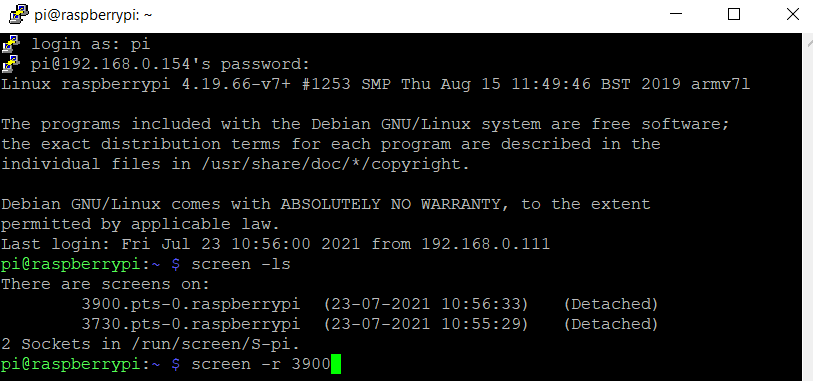
Task: Open the PuTTY system menu icon in title bar
Action: click(x=19, y=15)
